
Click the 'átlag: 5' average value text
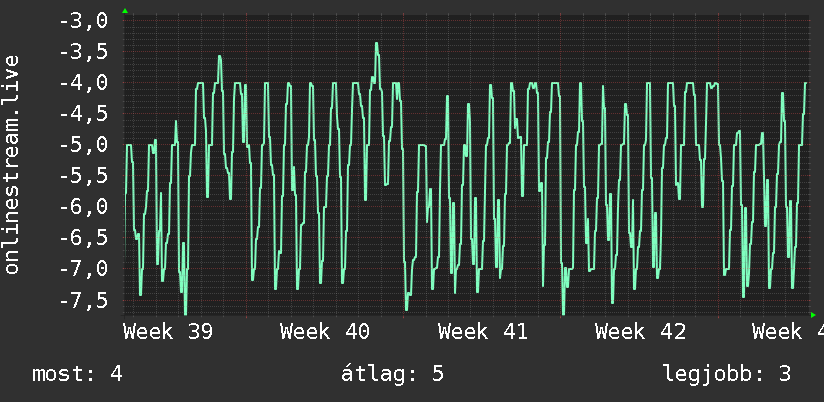tap(392, 374)
